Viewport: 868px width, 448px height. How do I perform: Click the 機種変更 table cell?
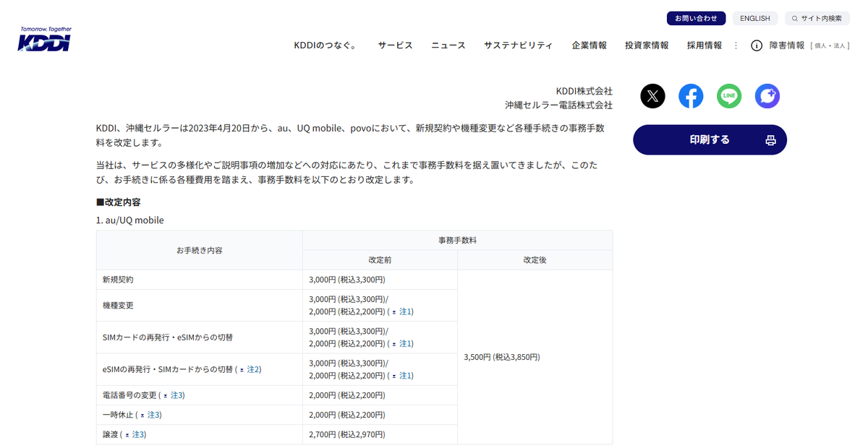[x=200, y=306]
